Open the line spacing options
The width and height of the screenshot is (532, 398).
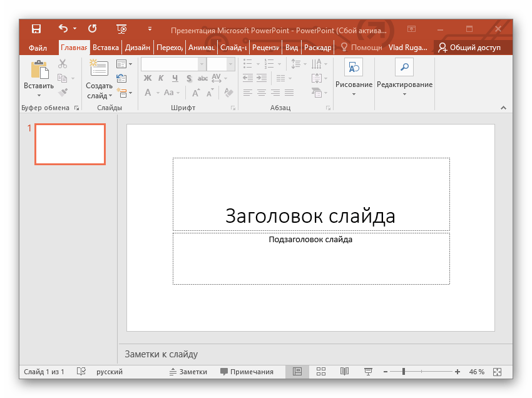coord(299,64)
